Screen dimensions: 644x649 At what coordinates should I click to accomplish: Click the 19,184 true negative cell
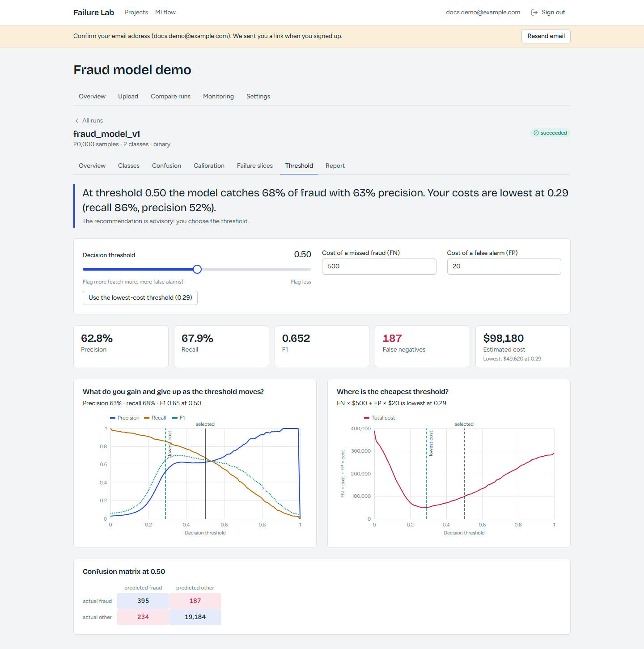(195, 617)
